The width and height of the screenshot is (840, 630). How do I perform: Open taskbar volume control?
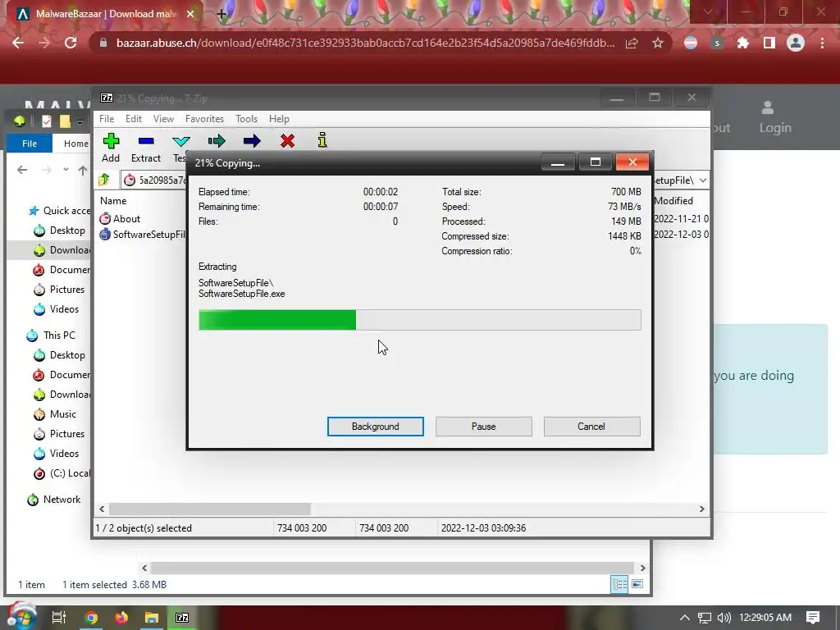(x=724, y=618)
